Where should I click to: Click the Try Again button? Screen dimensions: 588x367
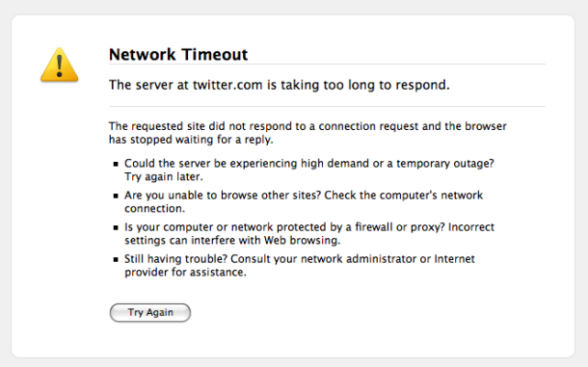coord(150,313)
